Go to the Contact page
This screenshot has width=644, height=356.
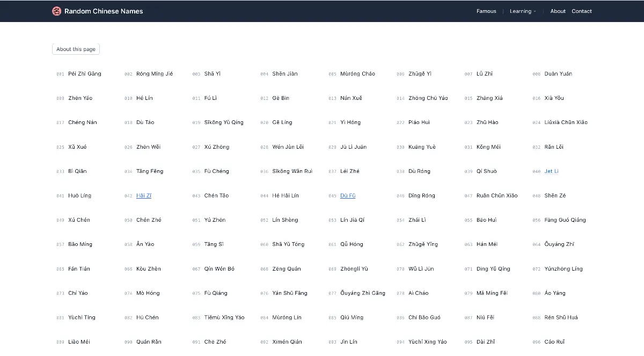(581, 11)
